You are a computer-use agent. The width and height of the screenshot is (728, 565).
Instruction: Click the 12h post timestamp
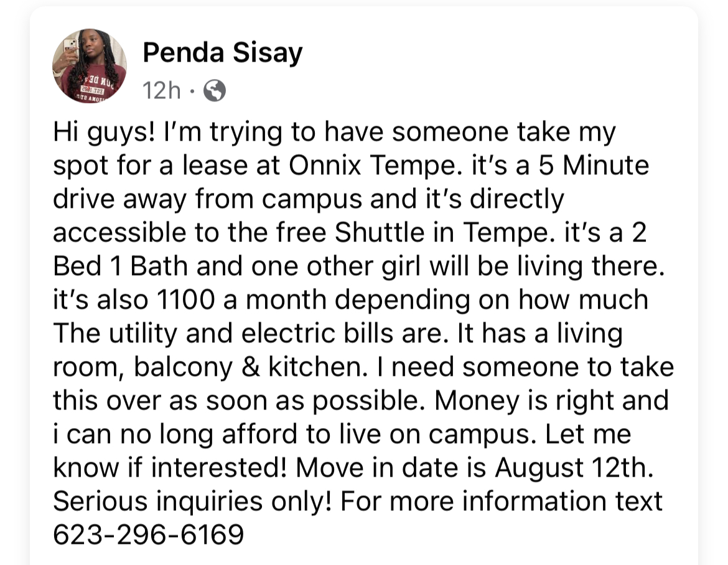pyautogui.click(x=161, y=91)
